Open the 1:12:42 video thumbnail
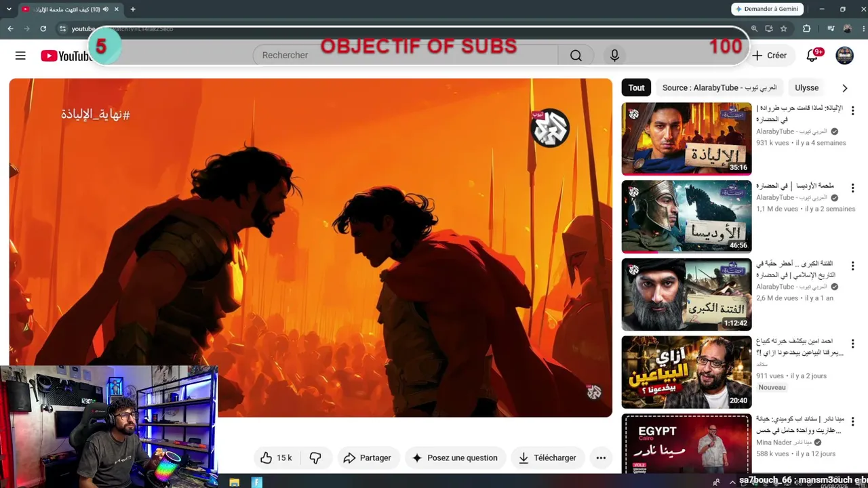 pos(686,294)
